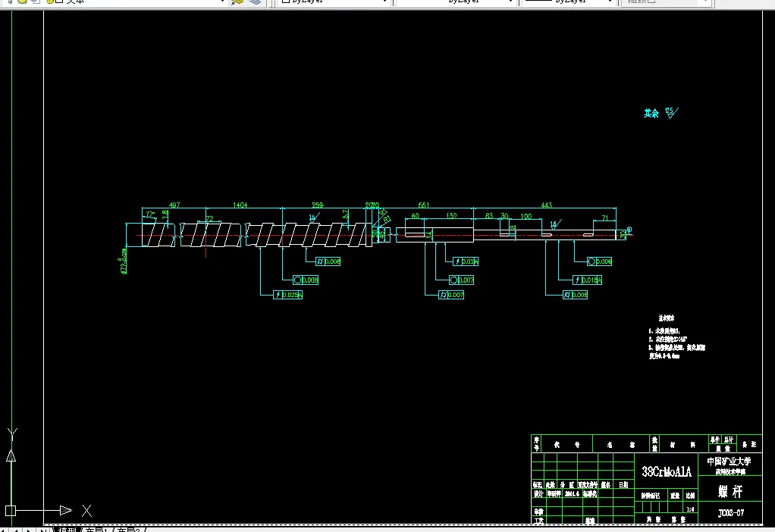This screenshot has height=532, width=775.
Task: Select the 0.015A runout tolerance frame
Action: click(587, 280)
